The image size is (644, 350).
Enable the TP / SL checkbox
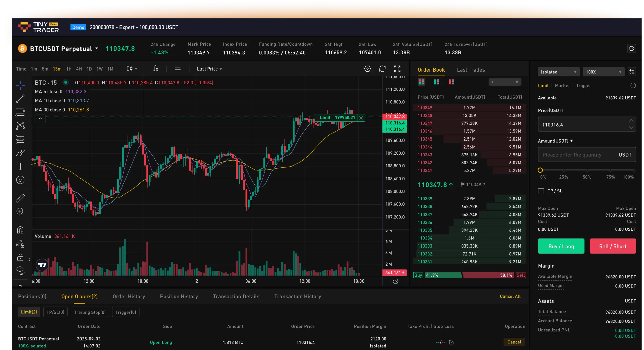coord(541,191)
